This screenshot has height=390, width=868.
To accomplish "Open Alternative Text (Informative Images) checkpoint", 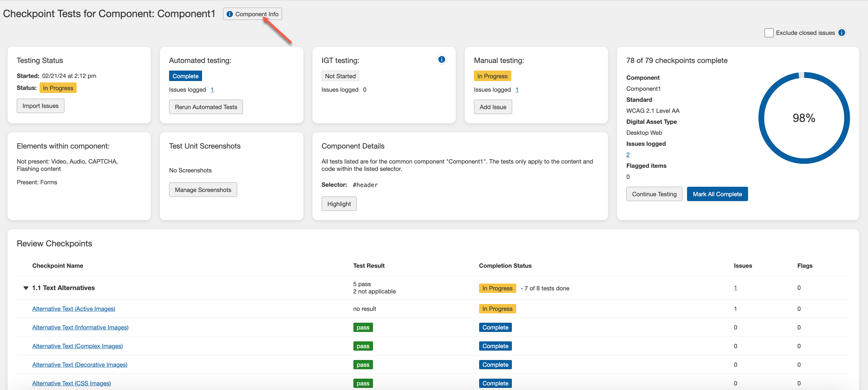I will pyautogui.click(x=80, y=327).
